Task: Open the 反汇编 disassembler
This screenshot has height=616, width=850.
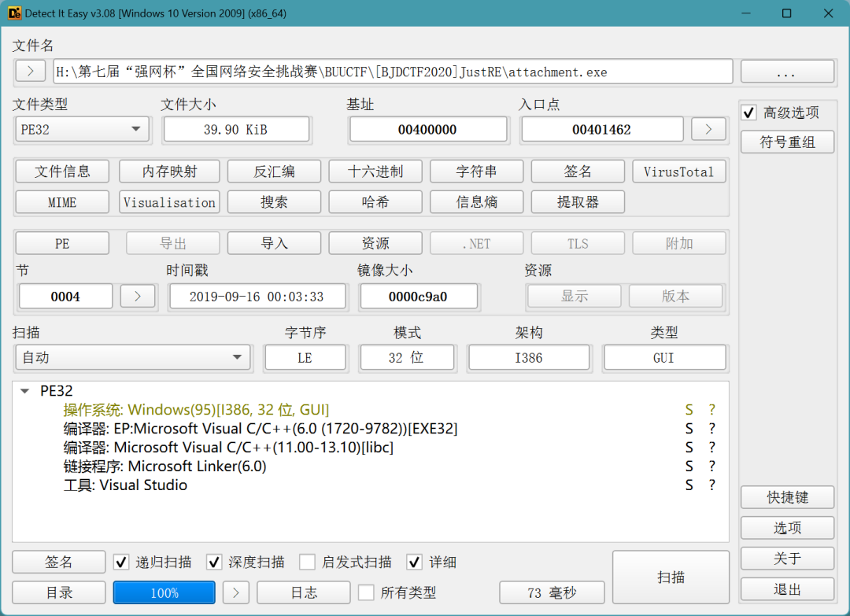Action: coord(274,172)
